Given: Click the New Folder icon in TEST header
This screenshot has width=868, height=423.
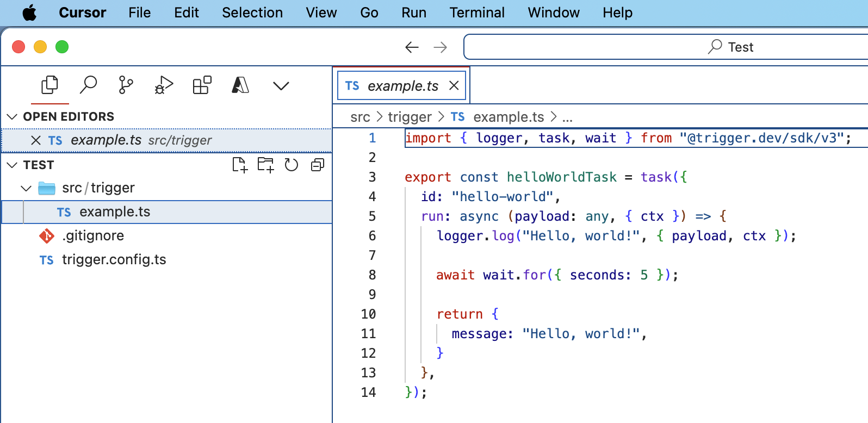Looking at the screenshot, I should (x=266, y=165).
